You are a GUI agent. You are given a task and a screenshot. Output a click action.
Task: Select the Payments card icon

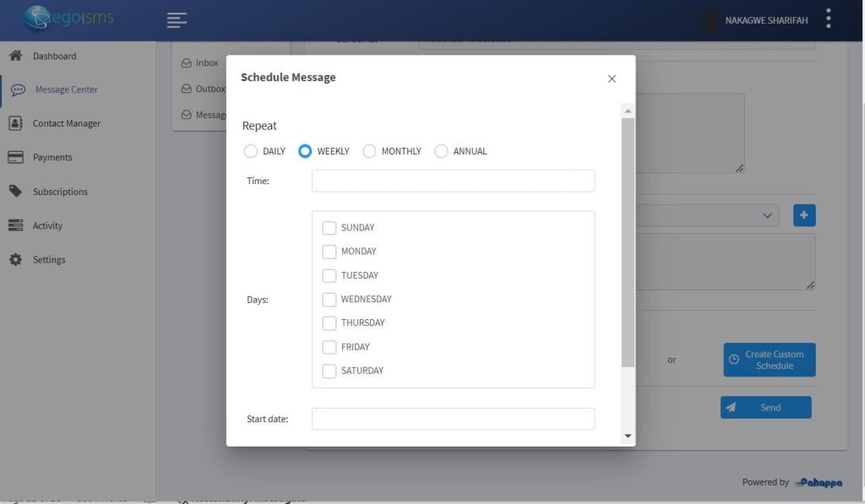(x=15, y=157)
